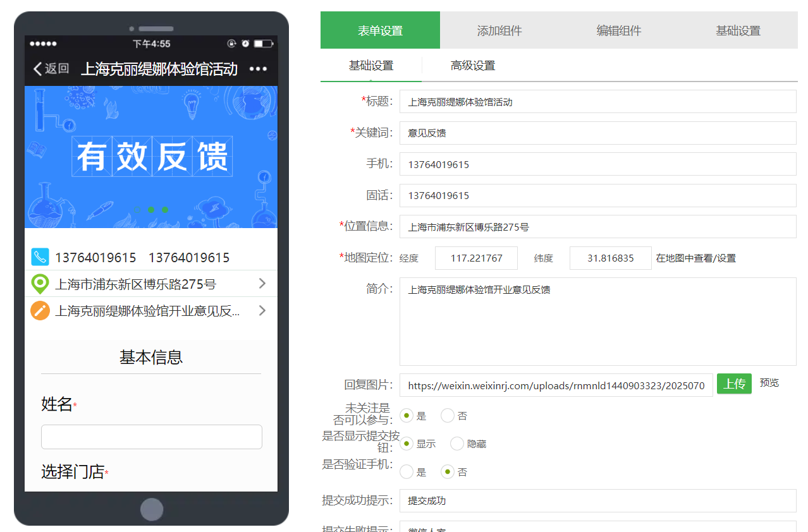
Task: Open the three-dots menu in phone header
Action: (258, 69)
